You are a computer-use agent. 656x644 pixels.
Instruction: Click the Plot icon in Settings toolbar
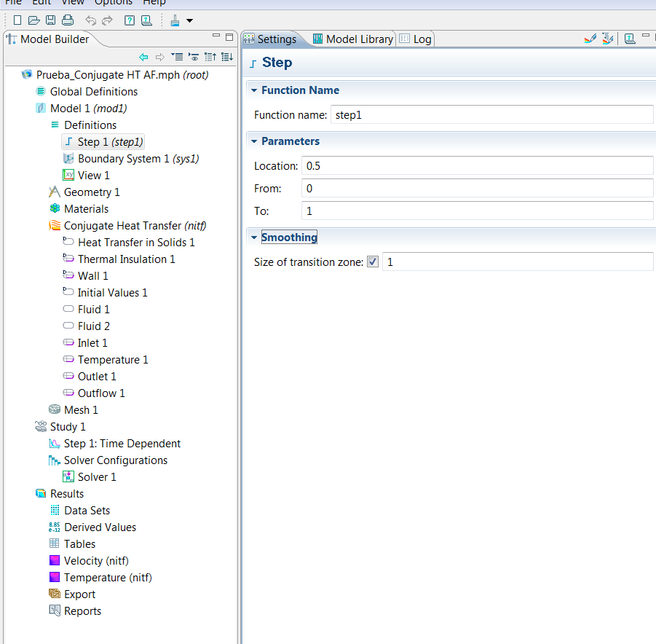point(590,39)
